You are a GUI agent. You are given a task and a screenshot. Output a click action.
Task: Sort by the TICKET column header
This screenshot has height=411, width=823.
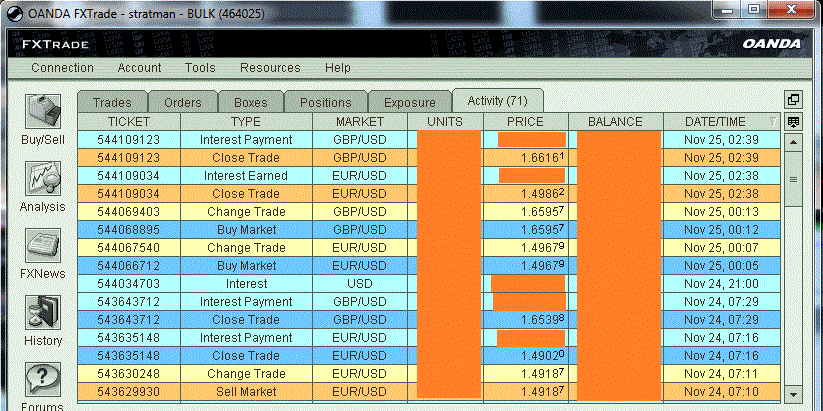(129, 122)
